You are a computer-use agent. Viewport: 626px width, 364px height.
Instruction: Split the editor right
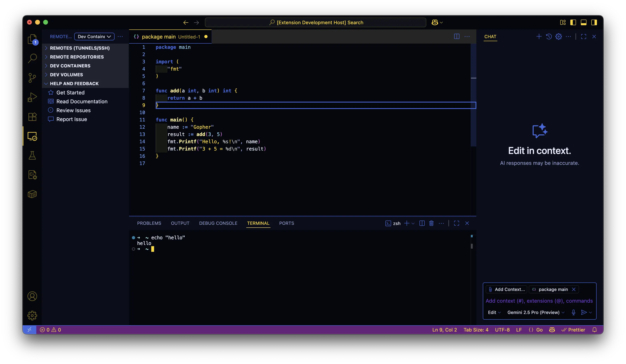pos(457,37)
